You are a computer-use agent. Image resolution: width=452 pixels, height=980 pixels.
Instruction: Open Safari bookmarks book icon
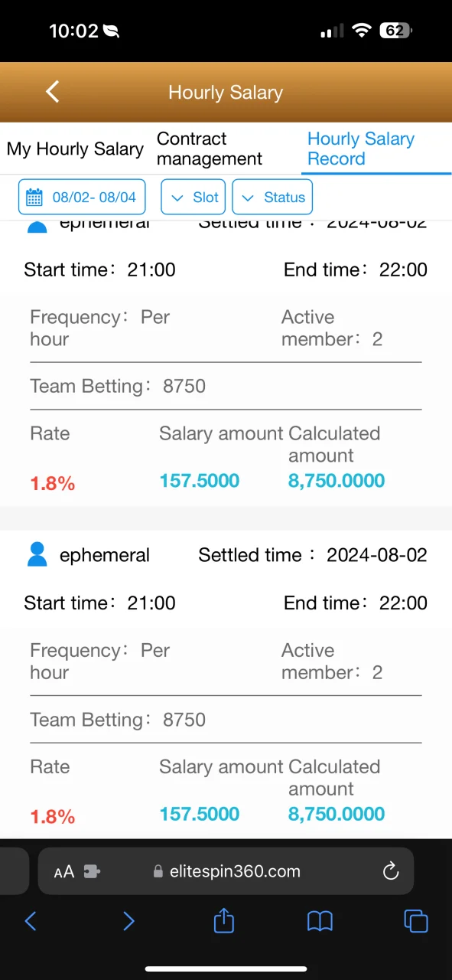pos(320,921)
